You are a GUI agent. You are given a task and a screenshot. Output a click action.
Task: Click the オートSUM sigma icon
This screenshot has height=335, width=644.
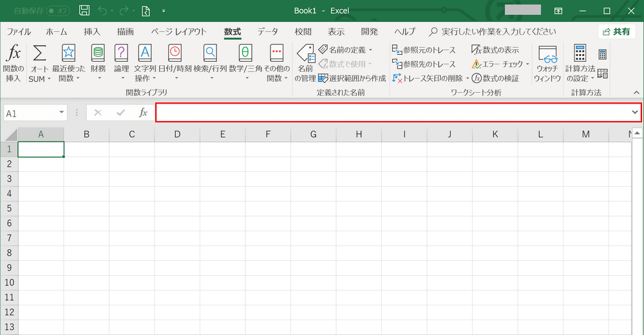click(39, 53)
